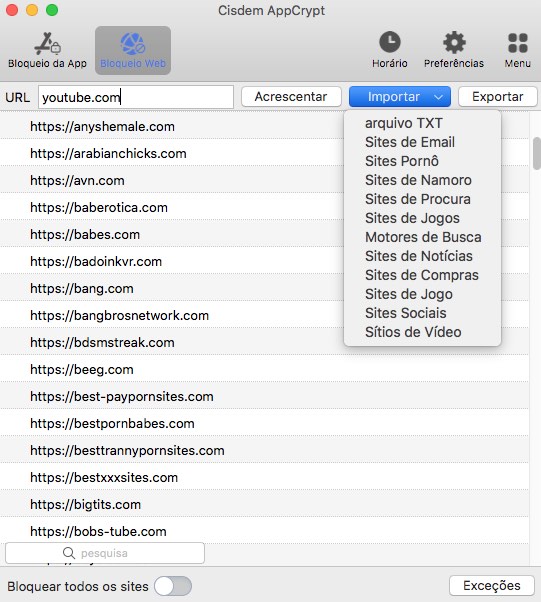Choose Sítios de Vídeo import option
The width and height of the screenshot is (541, 602).
tap(413, 332)
